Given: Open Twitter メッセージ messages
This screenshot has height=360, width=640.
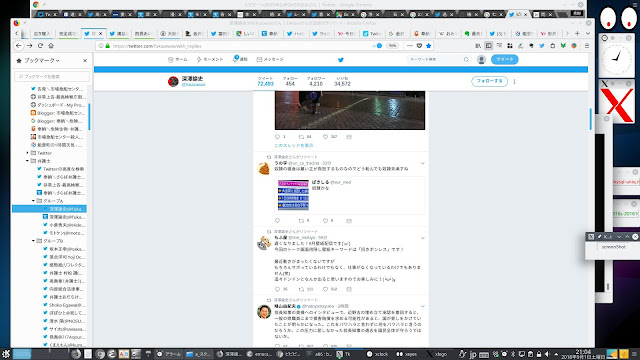Looking at the screenshot, I should coord(270,60).
